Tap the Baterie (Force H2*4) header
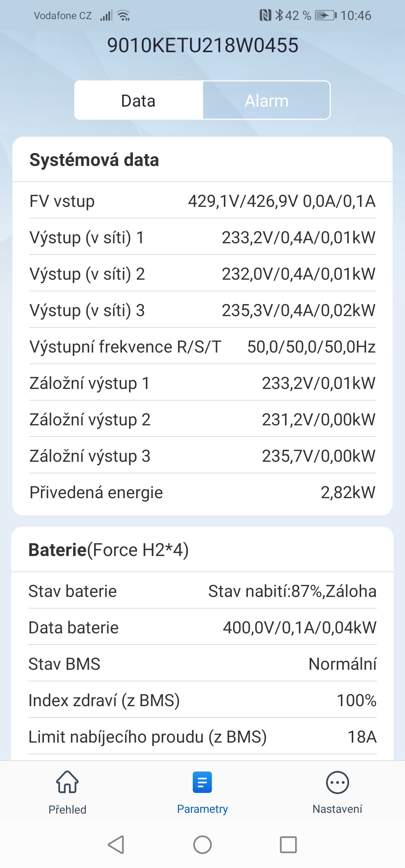The height and width of the screenshot is (868, 405). point(109,550)
